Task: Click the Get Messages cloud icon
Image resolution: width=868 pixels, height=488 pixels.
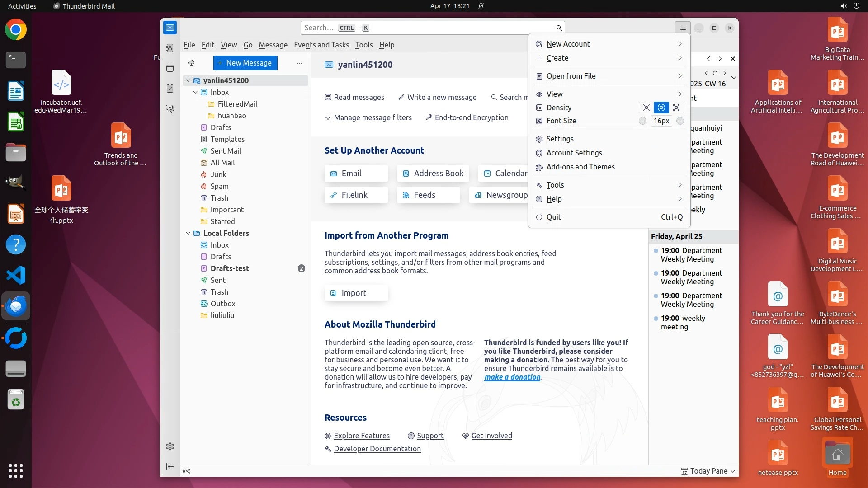Action: (x=191, y=63)
